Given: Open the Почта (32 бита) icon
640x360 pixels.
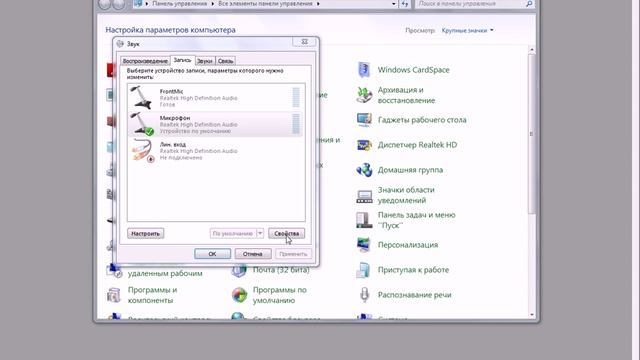Looking at the screenshot, I should pos(239,270).
